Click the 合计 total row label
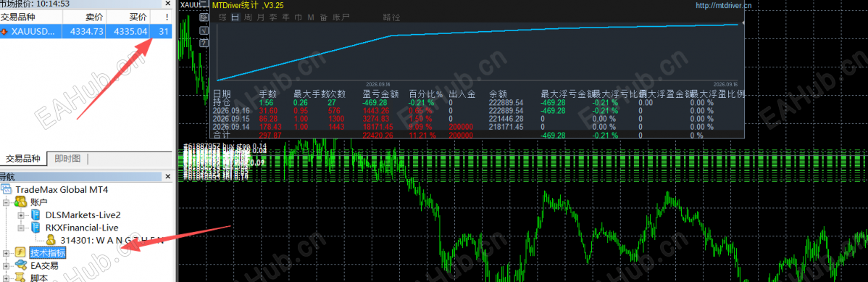The height and width of the screenshot is (282, 868). 222,135
